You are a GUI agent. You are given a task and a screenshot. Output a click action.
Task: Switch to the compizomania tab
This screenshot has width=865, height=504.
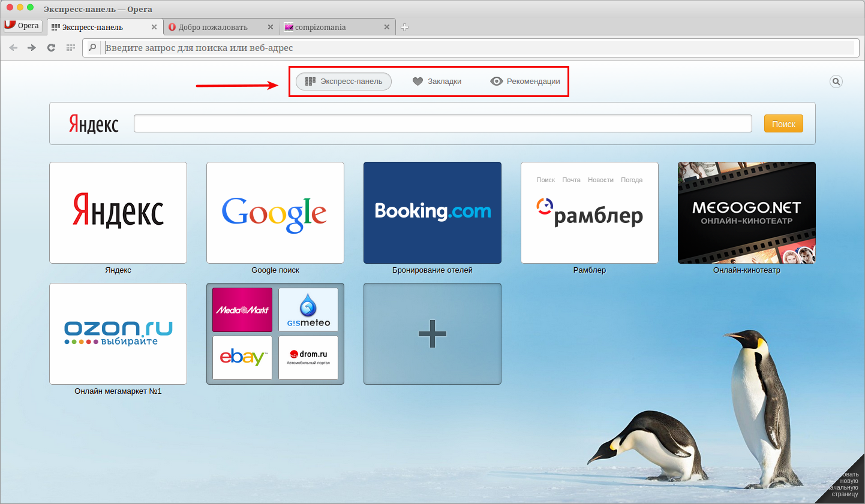pyautogui.click(x=337, y=27)
